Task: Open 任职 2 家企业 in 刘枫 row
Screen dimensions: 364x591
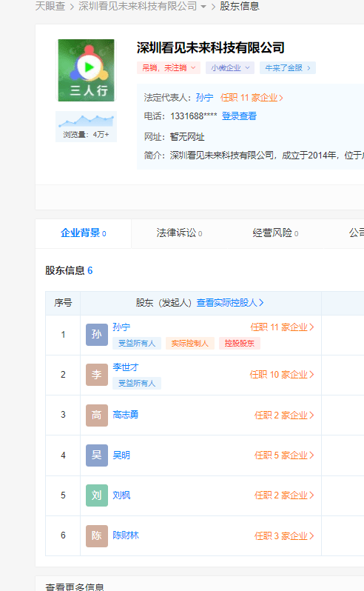Action: coord(284,495)
